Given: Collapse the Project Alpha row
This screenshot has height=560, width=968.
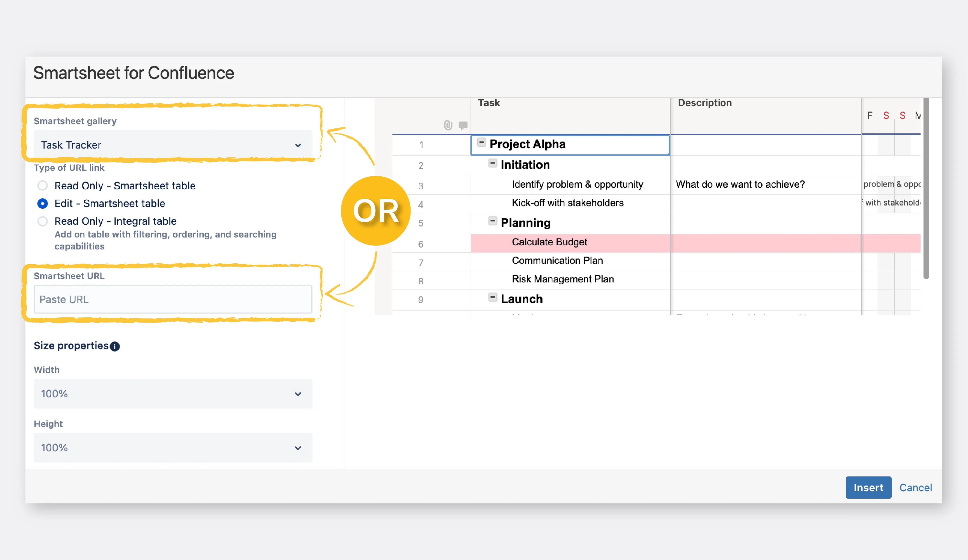Looking at the screenshot, I should pyautogui.click(x=481, y=142).
